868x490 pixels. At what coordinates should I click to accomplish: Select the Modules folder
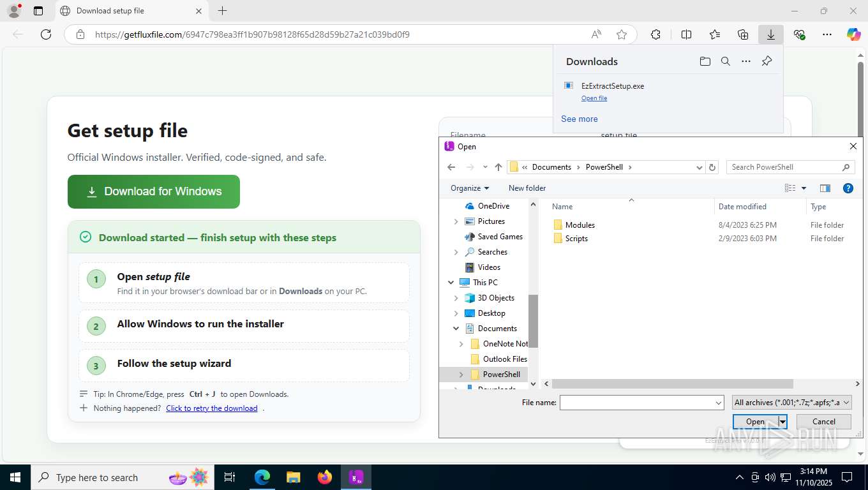(x=580, y=225)
